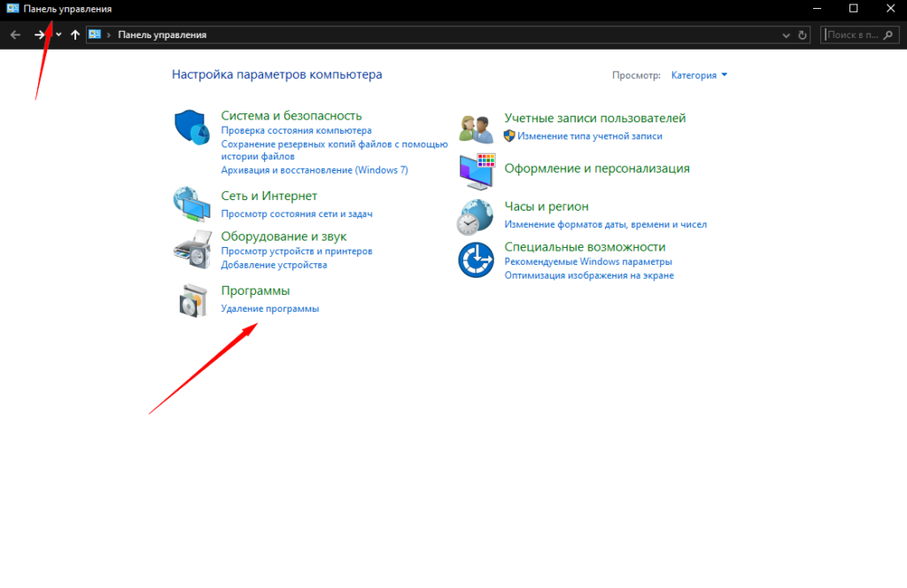Go forward using the forward arrow
The height and width of the screenshot is (588, 907).
39,35
